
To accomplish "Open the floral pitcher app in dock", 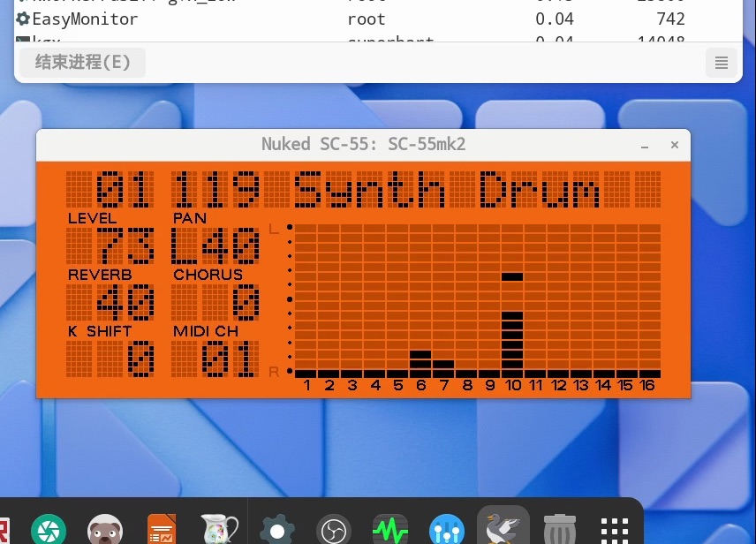I will coord(217,530).
